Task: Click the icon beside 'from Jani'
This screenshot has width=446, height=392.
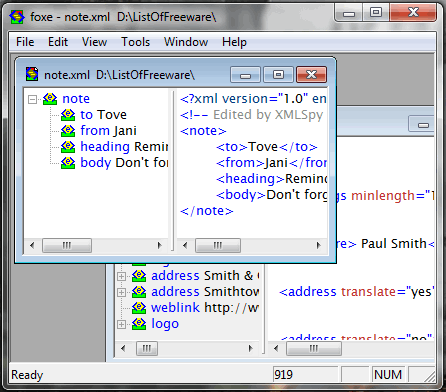Action: pyautogui.click(x=68, y=131)
